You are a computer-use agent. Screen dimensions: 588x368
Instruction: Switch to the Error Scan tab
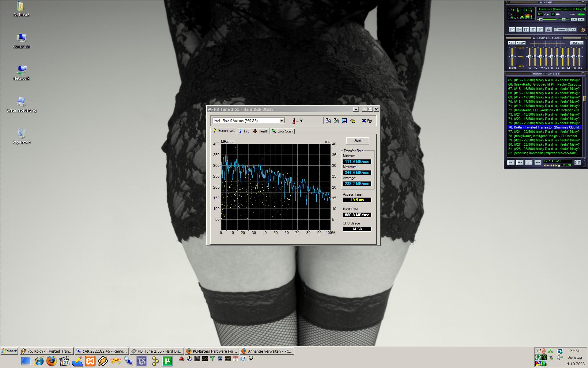tap(282, 131)
